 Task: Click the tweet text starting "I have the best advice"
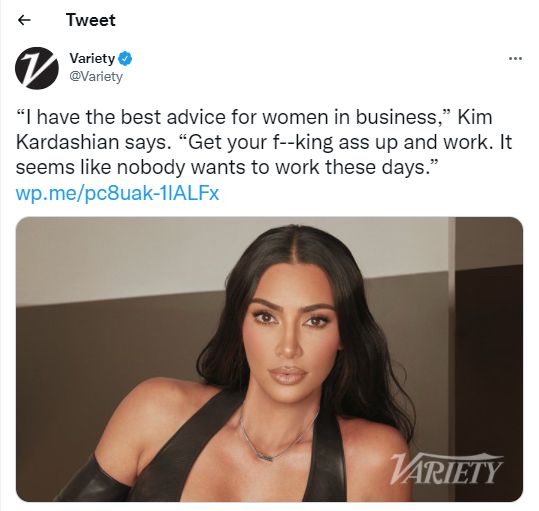[x=264, y=142]
